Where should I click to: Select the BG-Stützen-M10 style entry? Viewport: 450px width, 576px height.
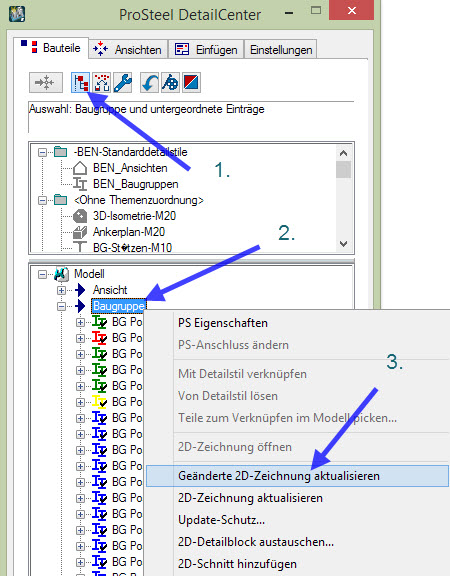click(x=132, y=248)
